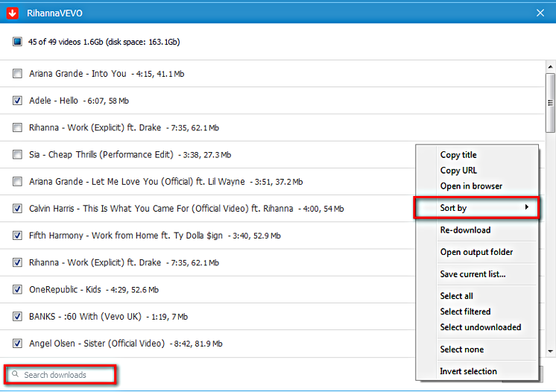Choose Save current list... option
This screenshot has width=556, height=392.
click(x=473, y=274)
